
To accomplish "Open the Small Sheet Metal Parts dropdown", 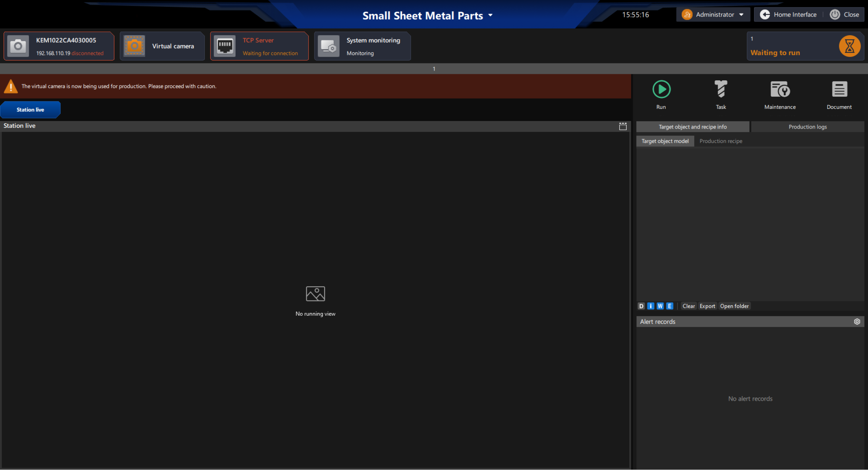I will click(490, 15).
